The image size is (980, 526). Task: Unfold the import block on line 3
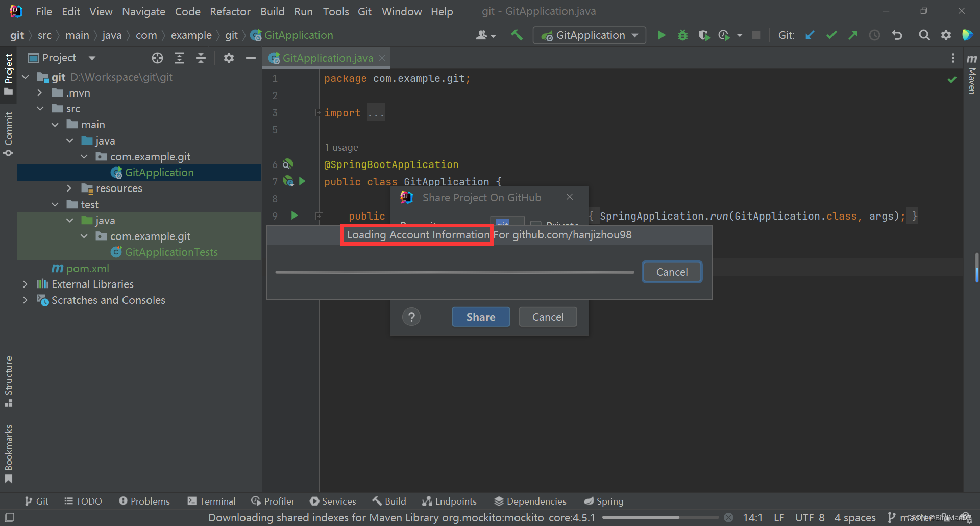(319, 113)
